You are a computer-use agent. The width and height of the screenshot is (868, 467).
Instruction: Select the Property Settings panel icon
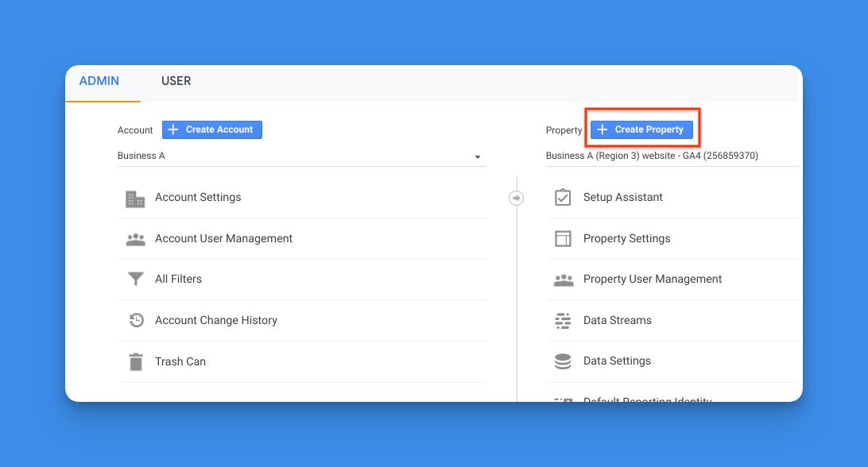coord(563,238)
